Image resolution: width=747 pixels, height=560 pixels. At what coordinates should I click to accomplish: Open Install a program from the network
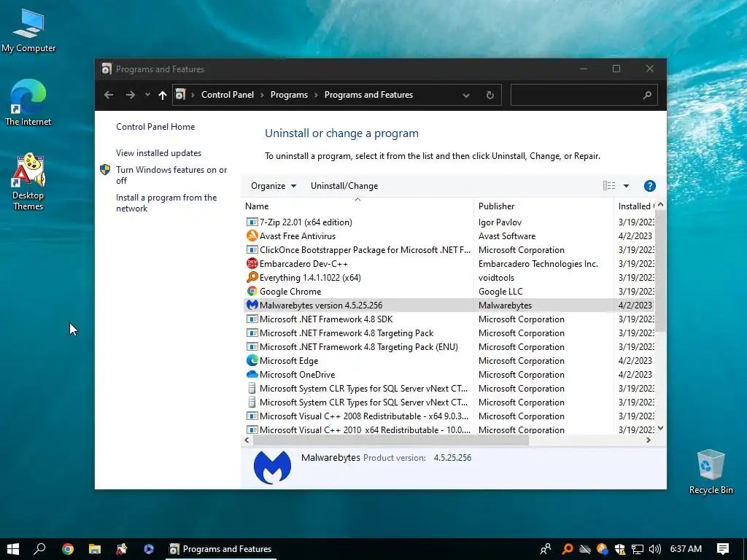[166, 203]
